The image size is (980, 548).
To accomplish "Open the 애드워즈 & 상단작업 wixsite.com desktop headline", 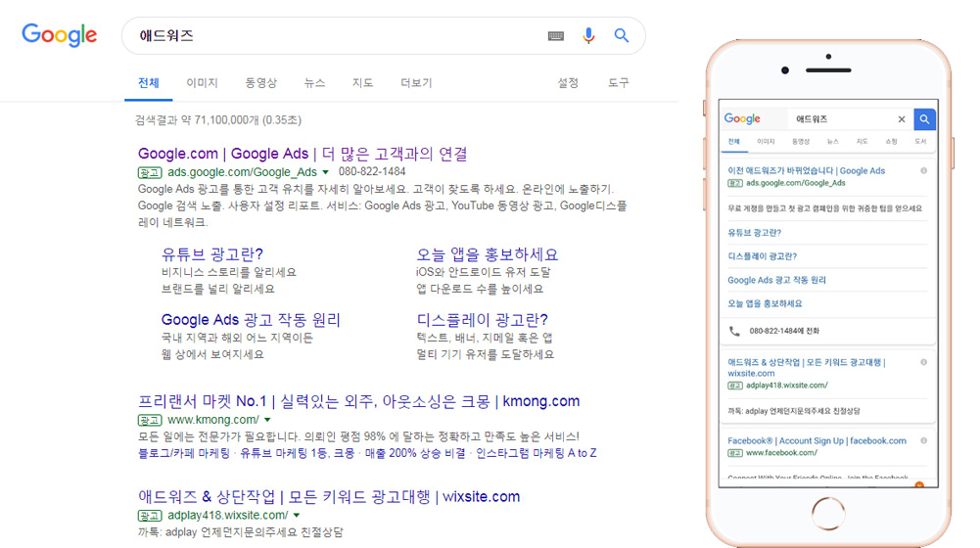I will [x=329, y=497].
